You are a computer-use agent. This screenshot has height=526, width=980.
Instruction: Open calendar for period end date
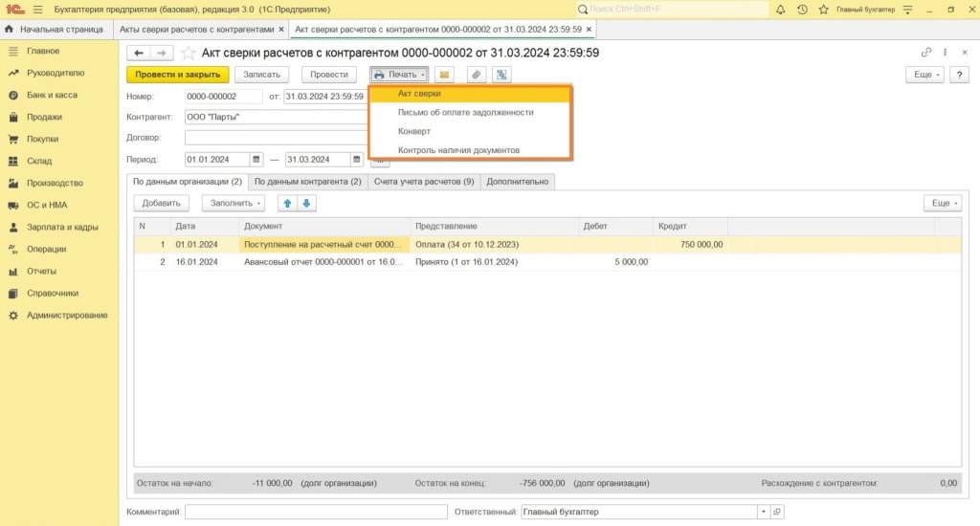(356, 160)
